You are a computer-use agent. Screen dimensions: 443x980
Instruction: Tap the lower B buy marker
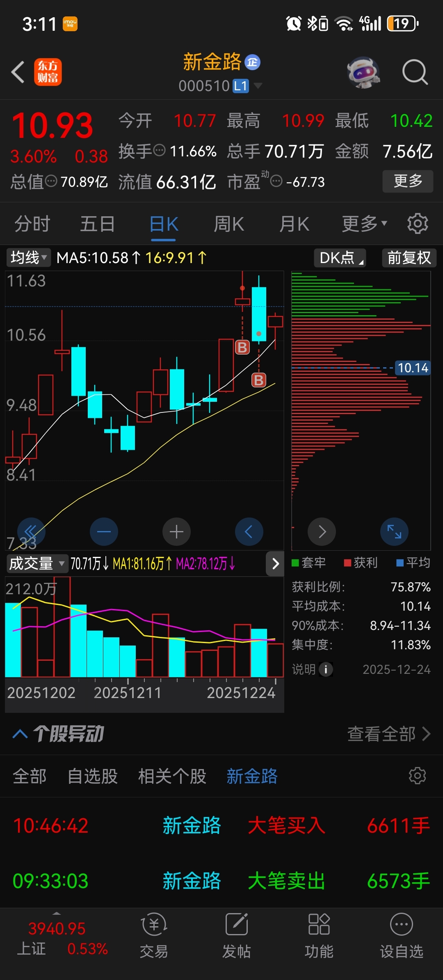259,380
